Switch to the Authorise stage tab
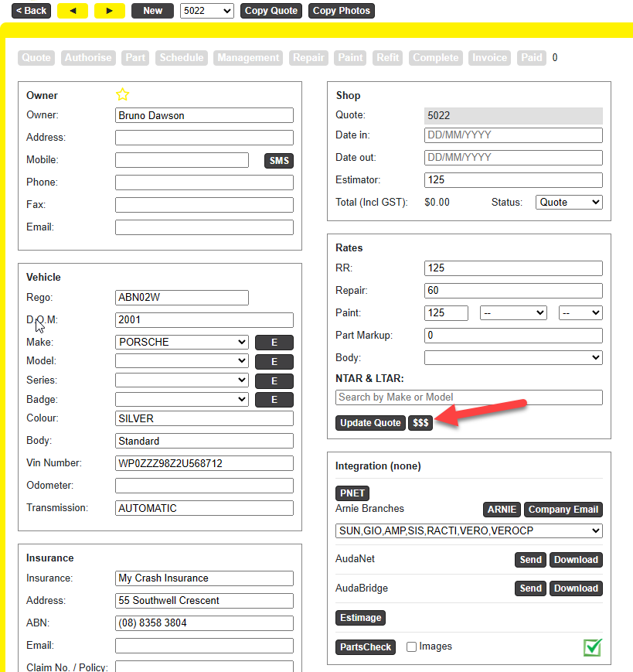The height and width of the screenshot is (672, 633). click(88, 58)
